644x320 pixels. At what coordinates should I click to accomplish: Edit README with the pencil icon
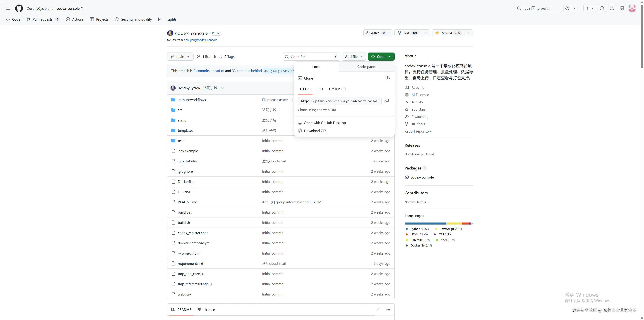[x=379, y=309]
